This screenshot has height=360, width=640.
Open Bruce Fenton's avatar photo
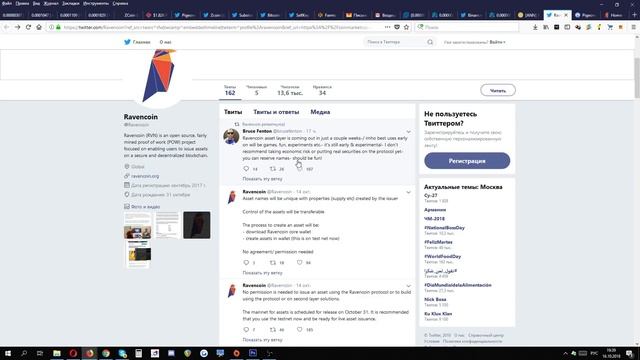(x=231, y=136)
